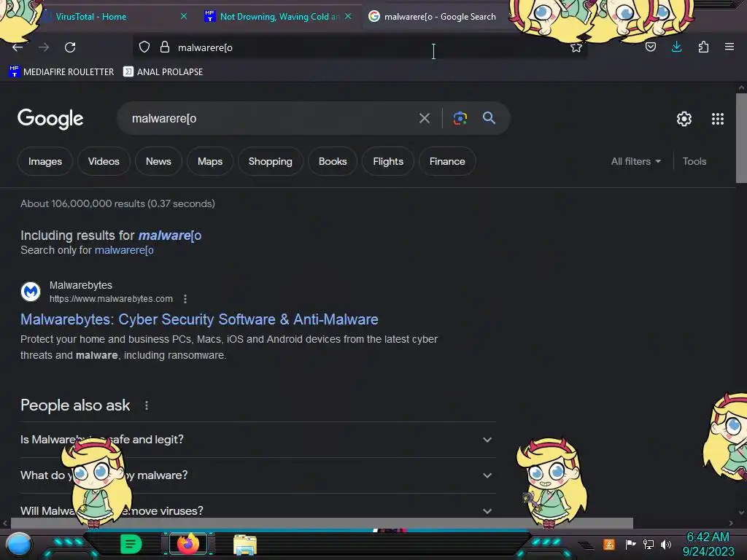Filter results by Videos
Viewport: 747px width, 560px height.
(x=104, y=161)
